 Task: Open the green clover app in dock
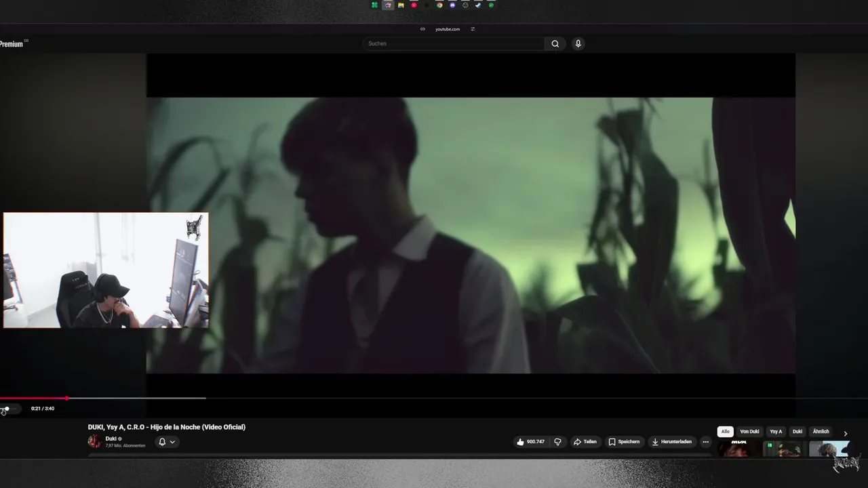pos(374,5)
